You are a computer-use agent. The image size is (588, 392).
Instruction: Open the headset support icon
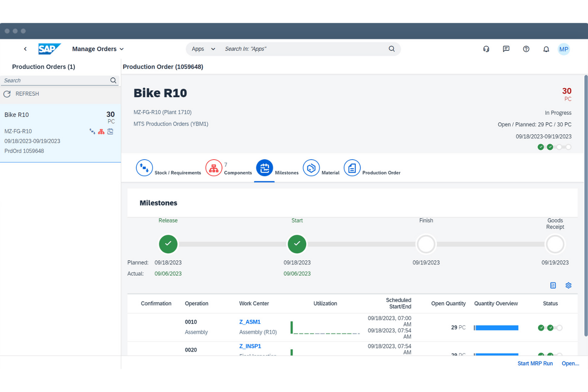click(486, 49)
